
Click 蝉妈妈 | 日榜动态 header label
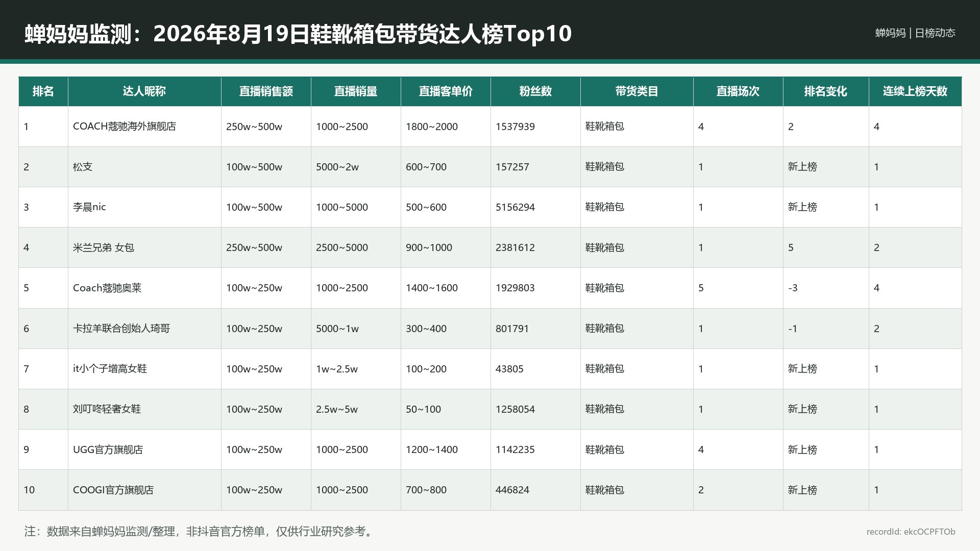tap(915, 33)
